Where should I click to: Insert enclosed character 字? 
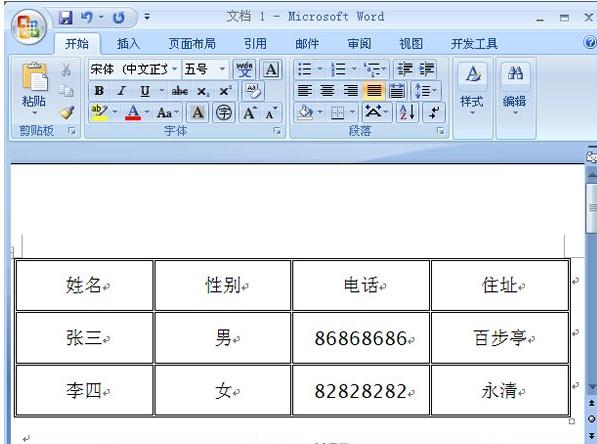[223, 113]
